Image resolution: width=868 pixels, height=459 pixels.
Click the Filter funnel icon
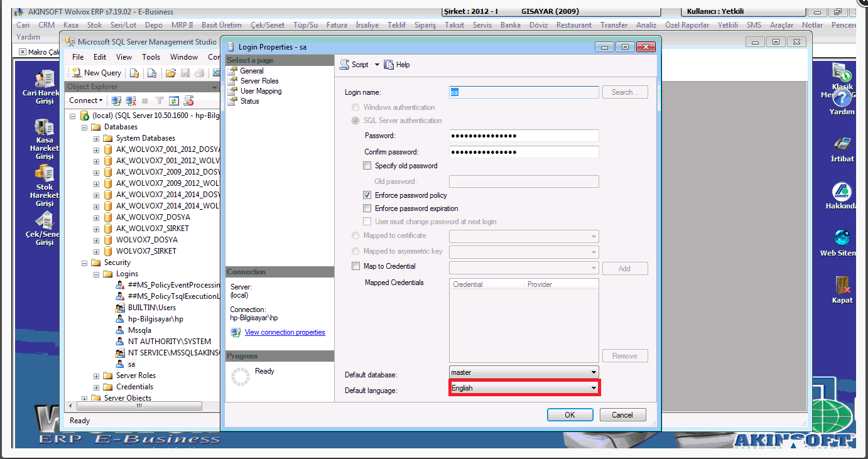pos(160,100)
